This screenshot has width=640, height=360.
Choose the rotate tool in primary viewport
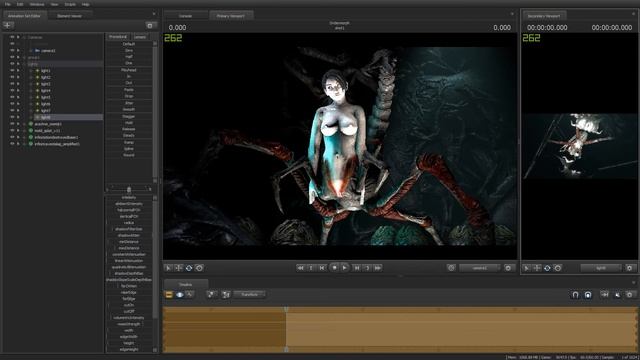pyautogui.click(x=189, y=268)
